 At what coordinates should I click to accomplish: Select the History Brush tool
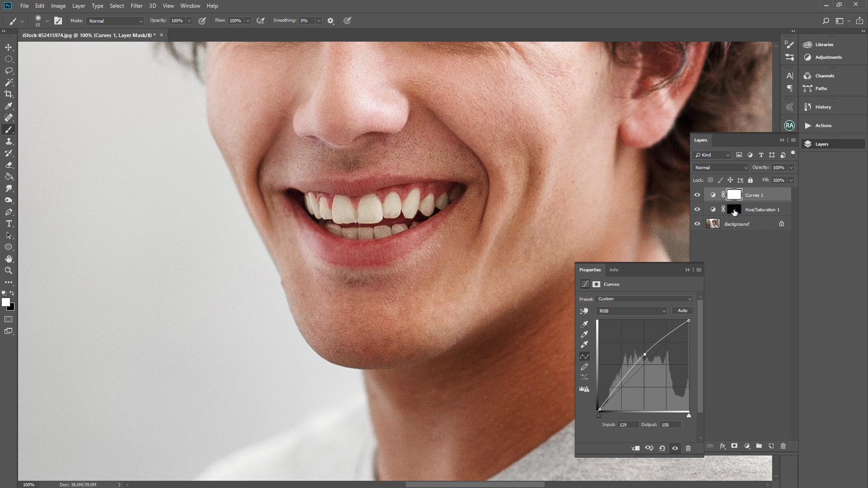9,153
